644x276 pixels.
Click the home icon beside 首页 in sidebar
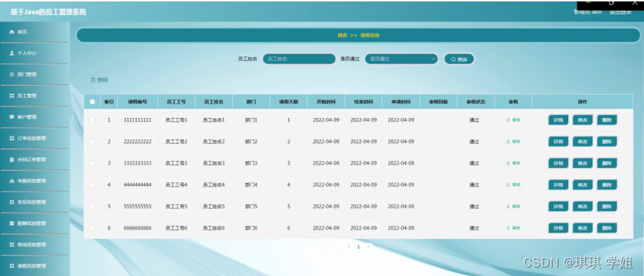click(x=11, y=32)
